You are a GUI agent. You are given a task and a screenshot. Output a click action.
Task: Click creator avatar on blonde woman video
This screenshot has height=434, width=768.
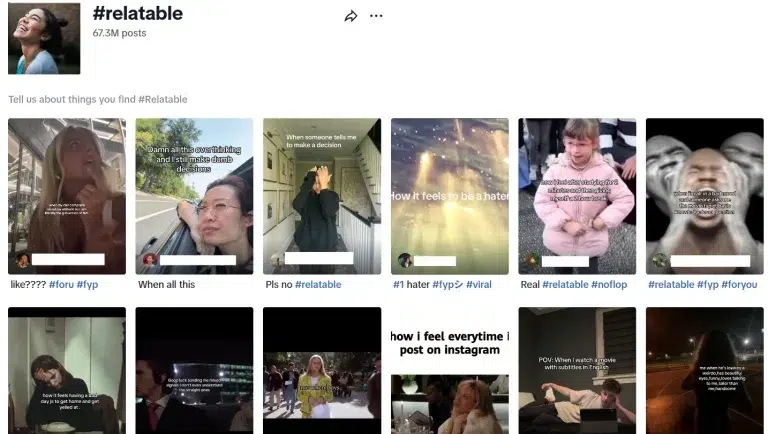point(23,260)
